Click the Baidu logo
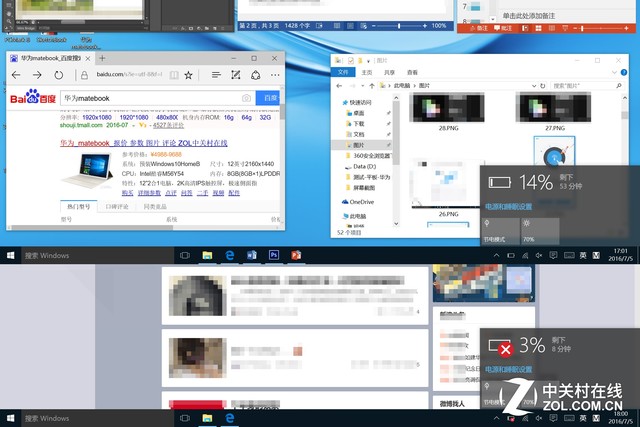This screenshot has width=640, height=427. coord(33,97)
